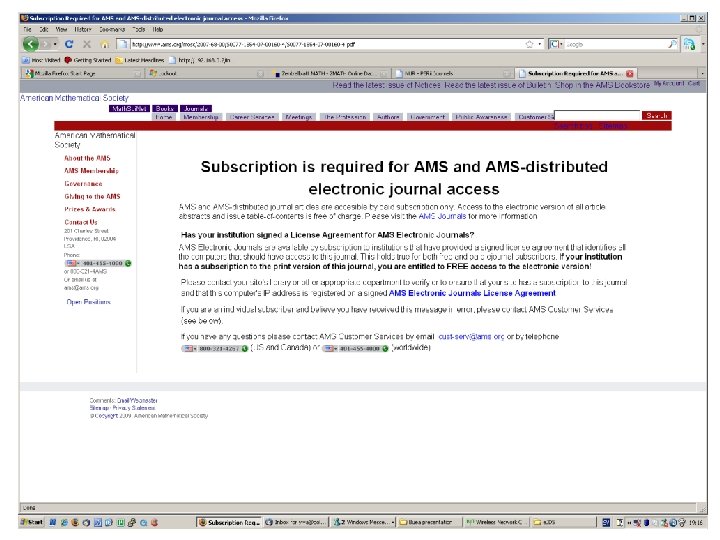
Task: Close the Subscription Required tab with the red X
Action: click(x=630, y=73)
